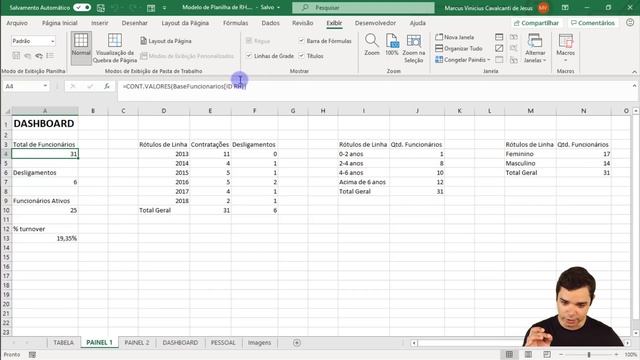The image size is (640, 360).
Task: Open the Fórmulas ribbon tab
Action: [236, 23]
